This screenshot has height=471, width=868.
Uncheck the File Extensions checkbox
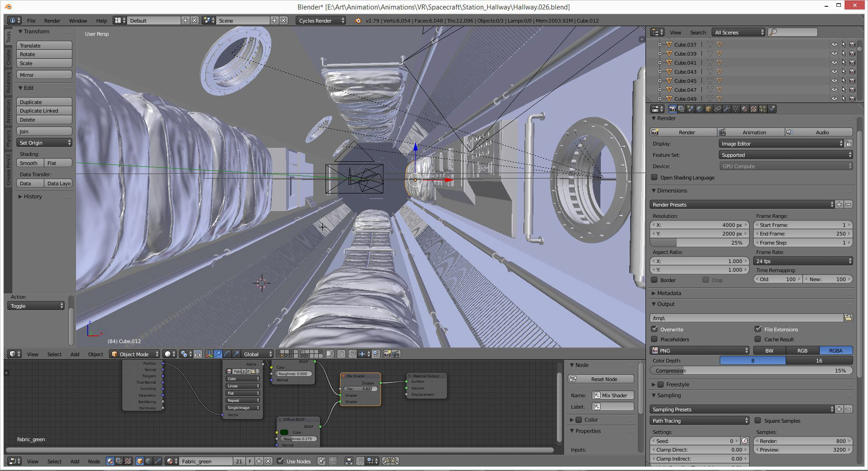(758, 329)
